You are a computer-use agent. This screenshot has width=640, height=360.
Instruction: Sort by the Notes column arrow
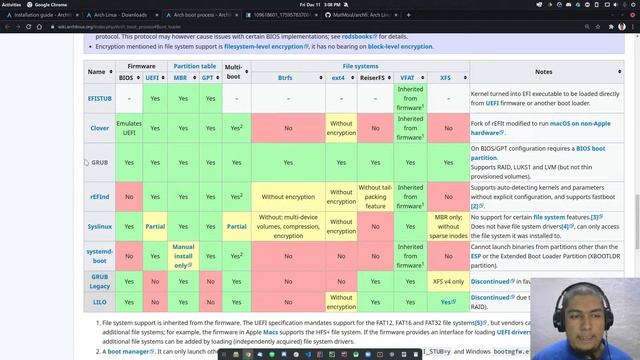(620, 72)
